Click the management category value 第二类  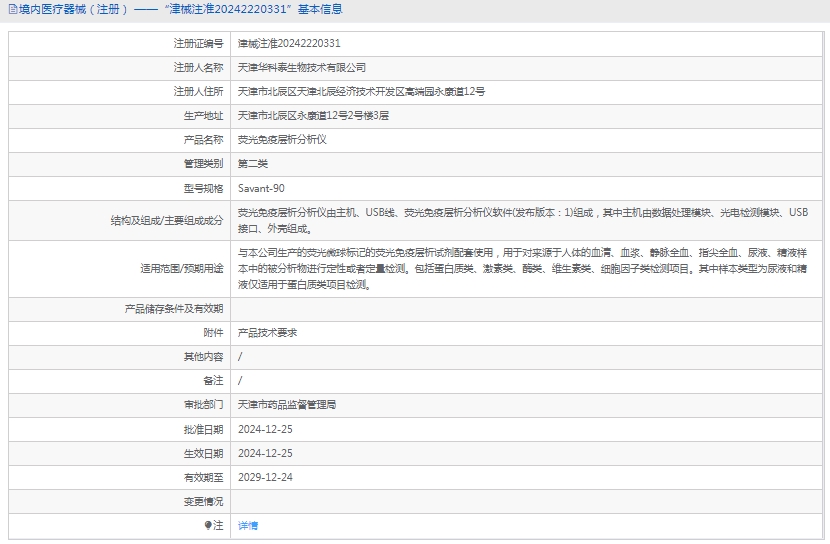(x=253, y=163)
